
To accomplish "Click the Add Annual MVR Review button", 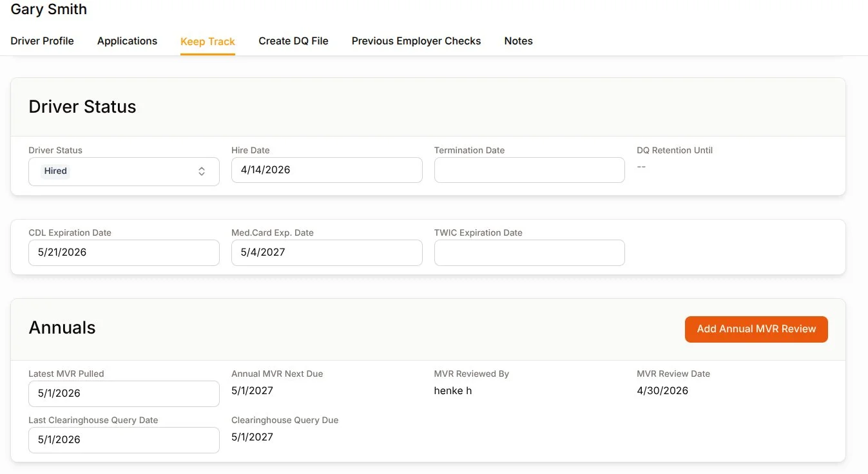I will (756, 329).
